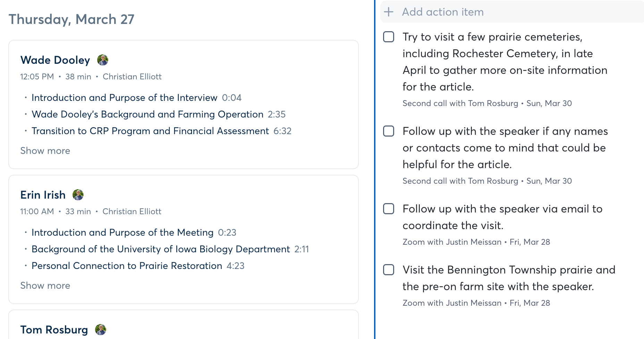Expand Show more under Wade Dooley
This screenshot has height=339, width=644.
(45, 151)
